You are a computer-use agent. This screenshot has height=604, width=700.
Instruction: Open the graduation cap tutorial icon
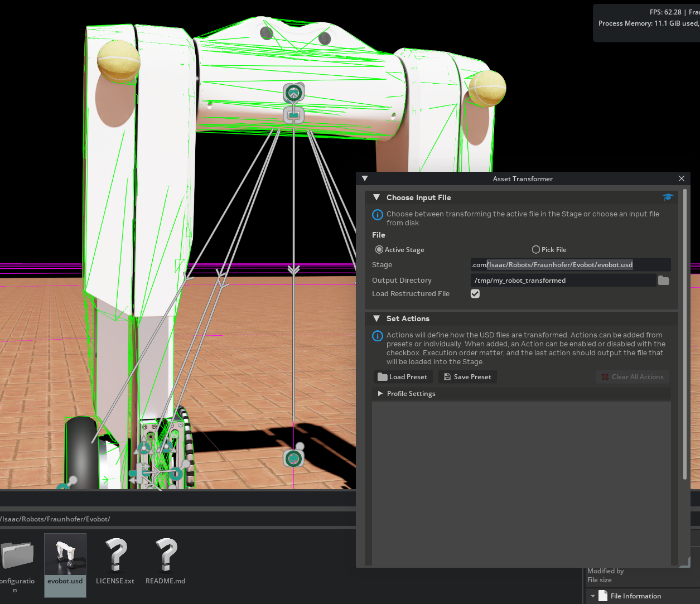click(x=668, y=197)
